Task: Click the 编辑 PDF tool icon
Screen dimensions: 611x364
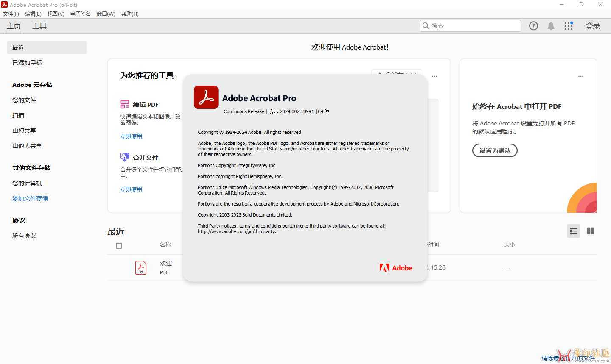Action: tap(125, 104)
